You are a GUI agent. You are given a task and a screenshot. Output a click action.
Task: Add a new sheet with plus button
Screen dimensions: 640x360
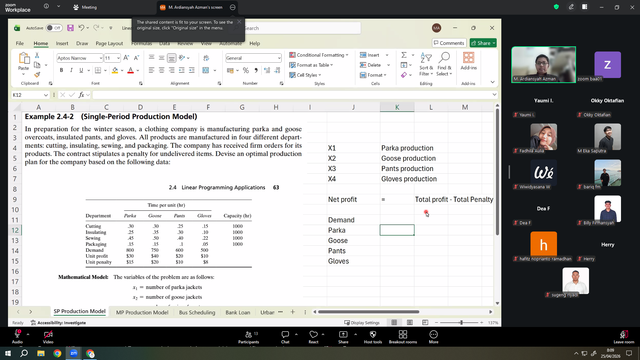(293, 312)
